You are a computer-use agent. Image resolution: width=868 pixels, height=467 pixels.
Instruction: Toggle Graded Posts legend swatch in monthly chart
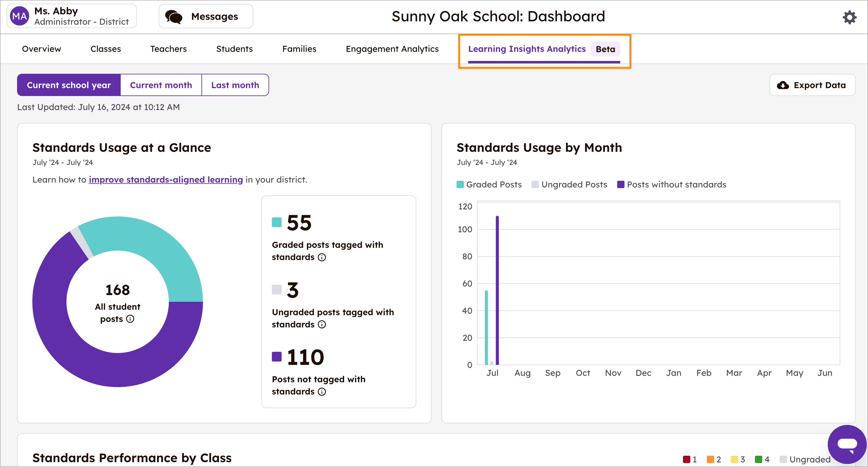(460, 185)
